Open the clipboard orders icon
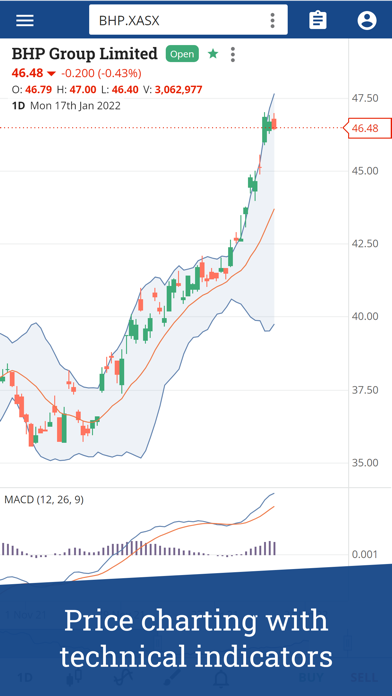This screenshot has width=392, height=696. pyautogui.click(x=318, y=20)
